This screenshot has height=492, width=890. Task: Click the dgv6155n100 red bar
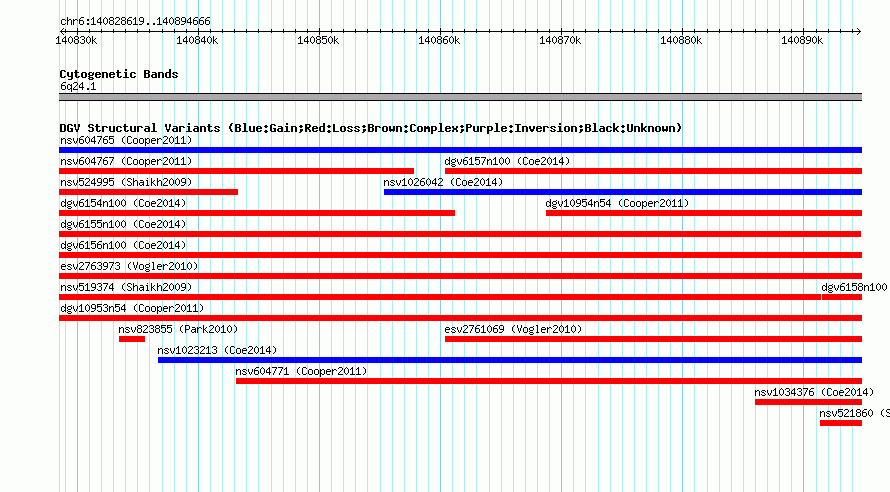[460, 234]
